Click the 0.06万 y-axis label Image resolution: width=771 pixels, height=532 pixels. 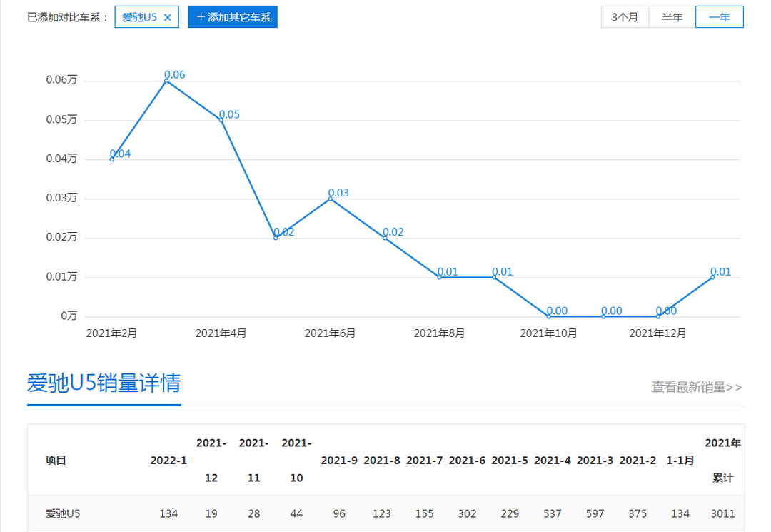(61, 80)
